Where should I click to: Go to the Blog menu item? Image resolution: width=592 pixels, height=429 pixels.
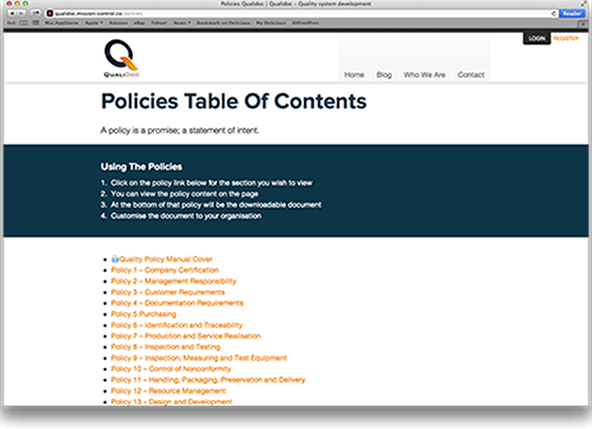(384, 75)
